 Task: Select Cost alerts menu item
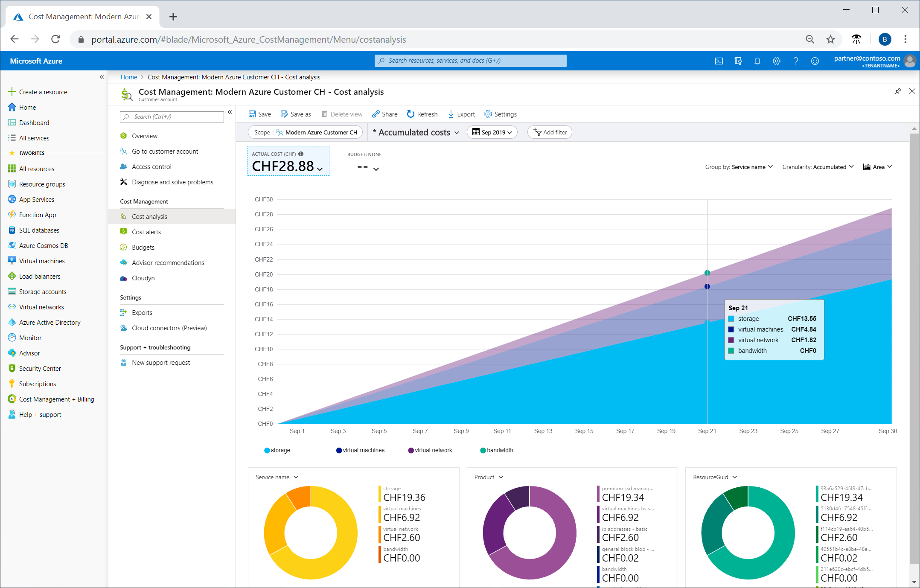146,232
